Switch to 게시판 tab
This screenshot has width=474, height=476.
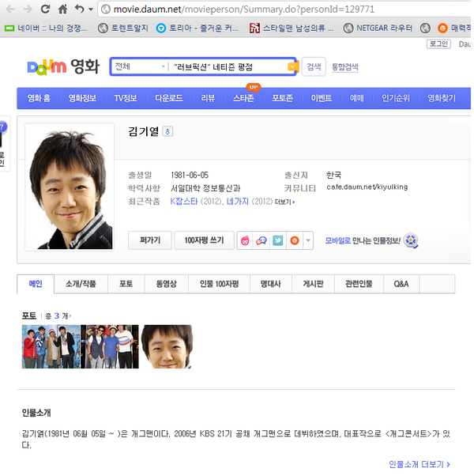coord(314,284)
